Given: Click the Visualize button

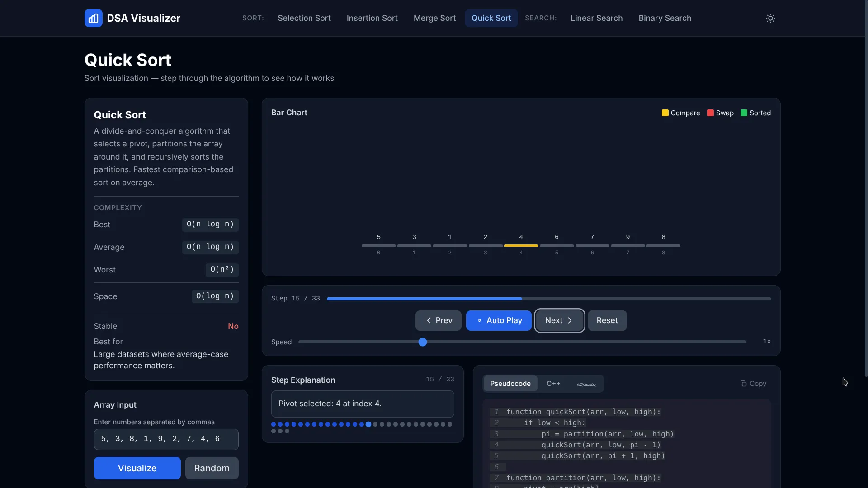Looking at the screenshot, I should [x=137, y=468].
